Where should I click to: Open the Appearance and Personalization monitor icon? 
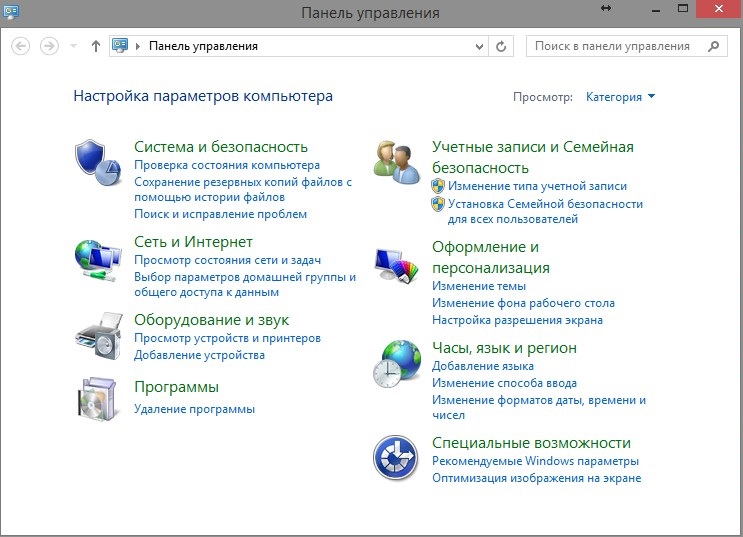(x=397, y=266)
